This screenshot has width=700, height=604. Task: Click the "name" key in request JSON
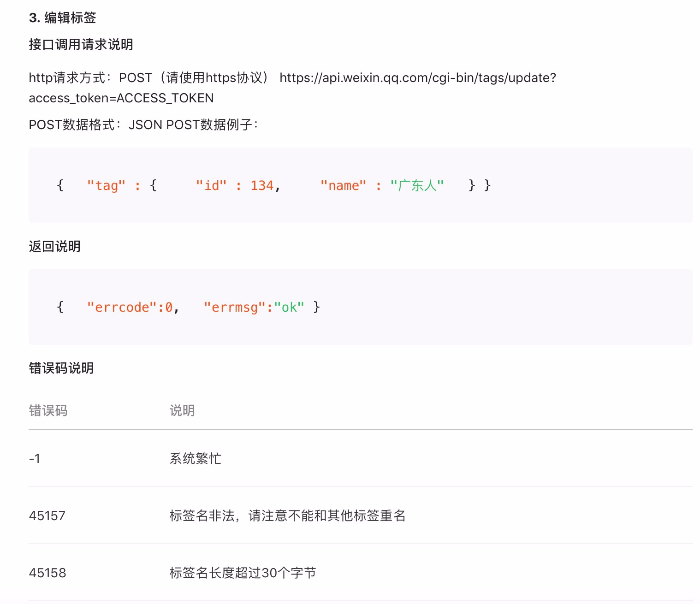point(343,185)
